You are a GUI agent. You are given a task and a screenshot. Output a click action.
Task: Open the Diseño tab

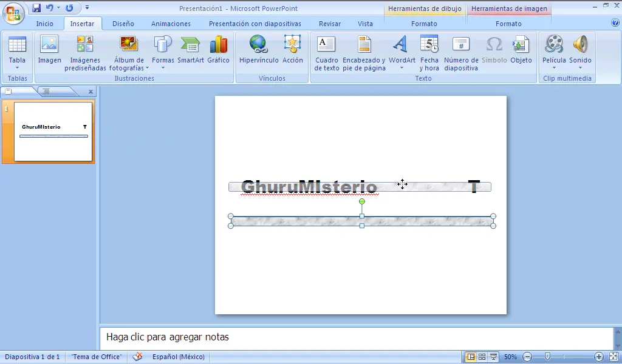[123, 24]
